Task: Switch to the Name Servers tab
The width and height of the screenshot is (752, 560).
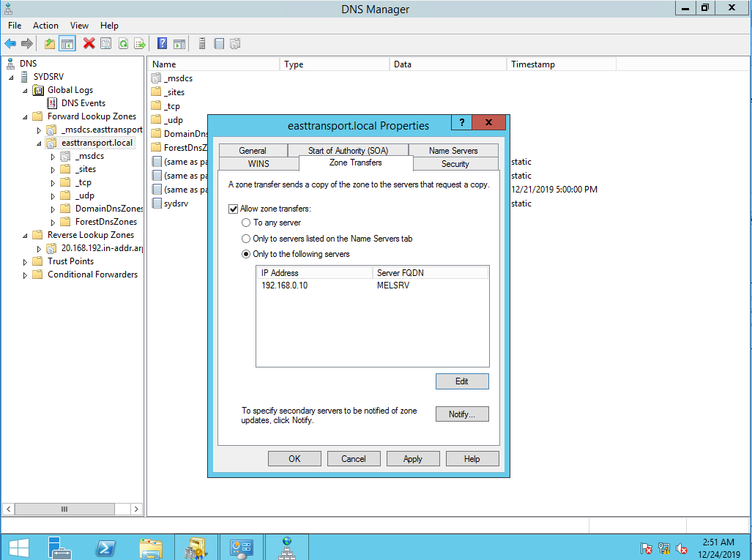Action: [453, 150]
